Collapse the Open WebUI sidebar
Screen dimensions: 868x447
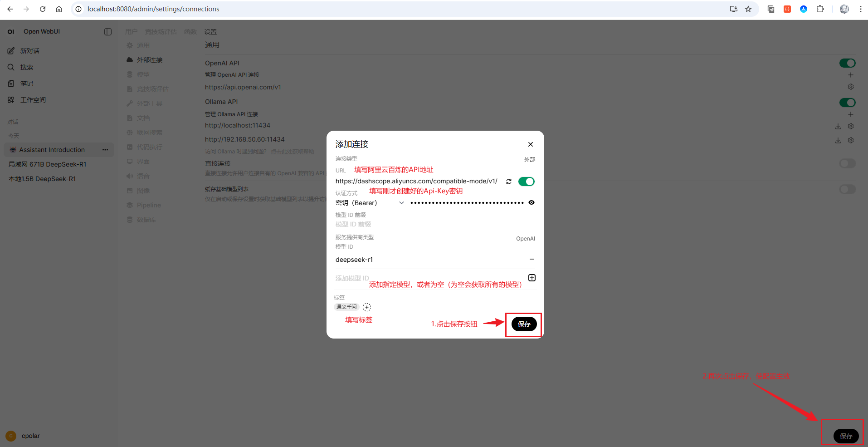[x=108, y=32]
